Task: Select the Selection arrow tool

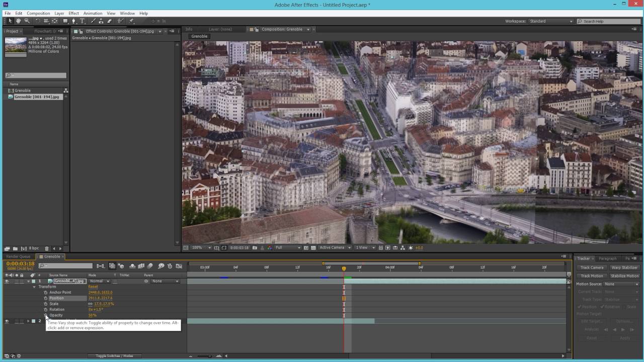Action: coord(10,21)
